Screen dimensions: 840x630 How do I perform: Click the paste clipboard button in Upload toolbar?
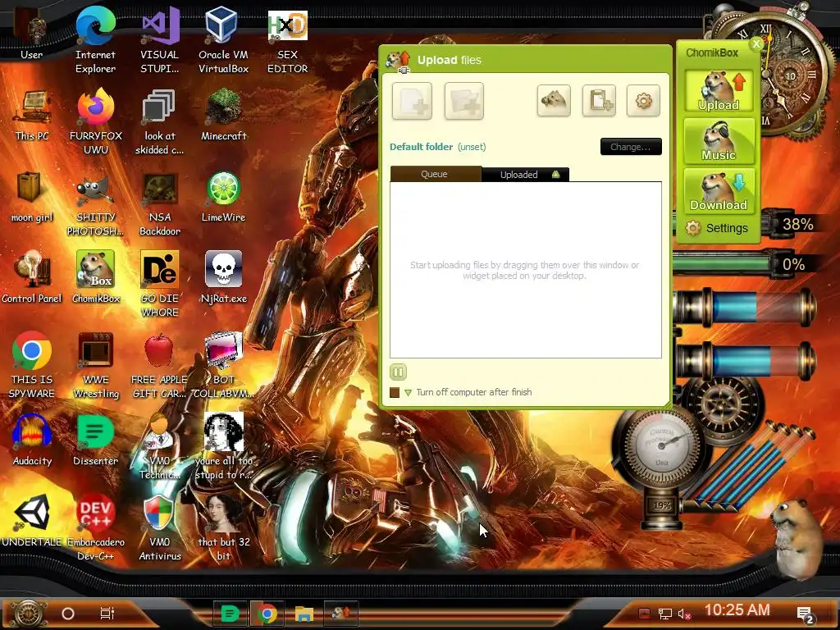coord(599,100)
